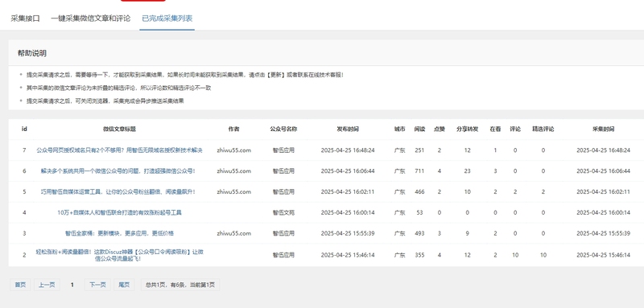The width and height of the screenshot is (644, 308).
Task: Select the 已完成采集列表 tab
Action: 167,18
